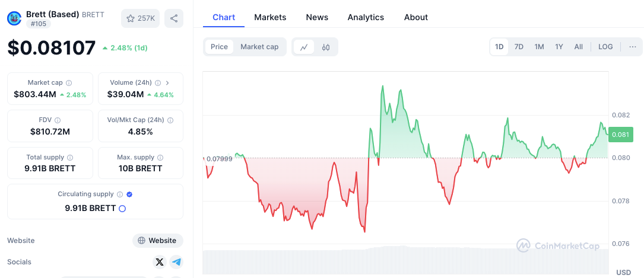Click the green 0.081 current price label
The image size is (644, 278).
pyautogui.click(x=621, y=135)
